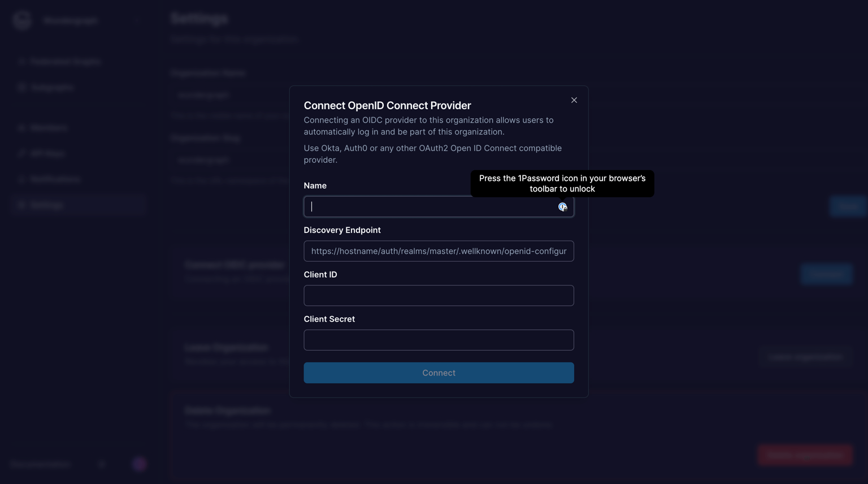
Task: Click inside the Name input field
Action: coord(429,206)
